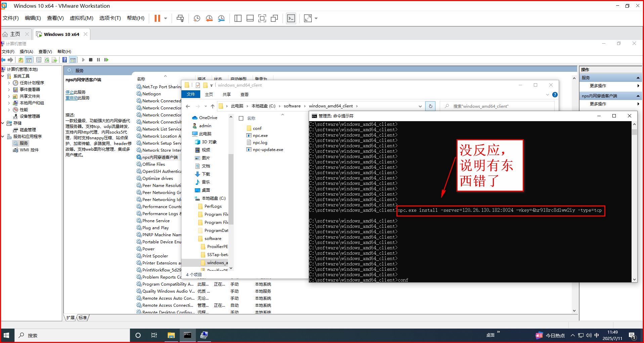Click the up one level folder icon
The height and width of the screenshot is (343, 644).
21,60
